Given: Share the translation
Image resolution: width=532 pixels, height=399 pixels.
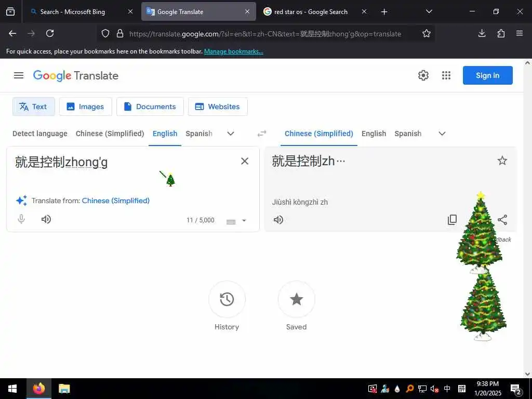Looking at the screenshot, I should pyautogui.click(x=502, y=220).
